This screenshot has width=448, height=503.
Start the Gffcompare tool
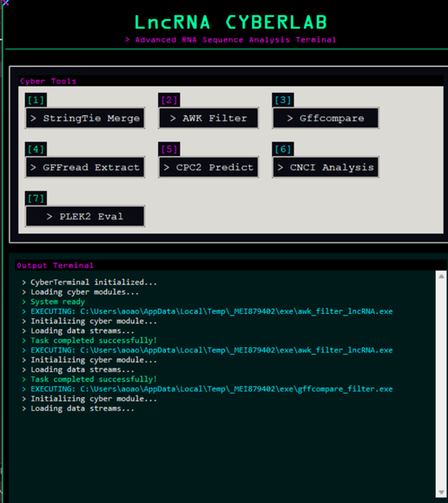(x=325, y=118)
